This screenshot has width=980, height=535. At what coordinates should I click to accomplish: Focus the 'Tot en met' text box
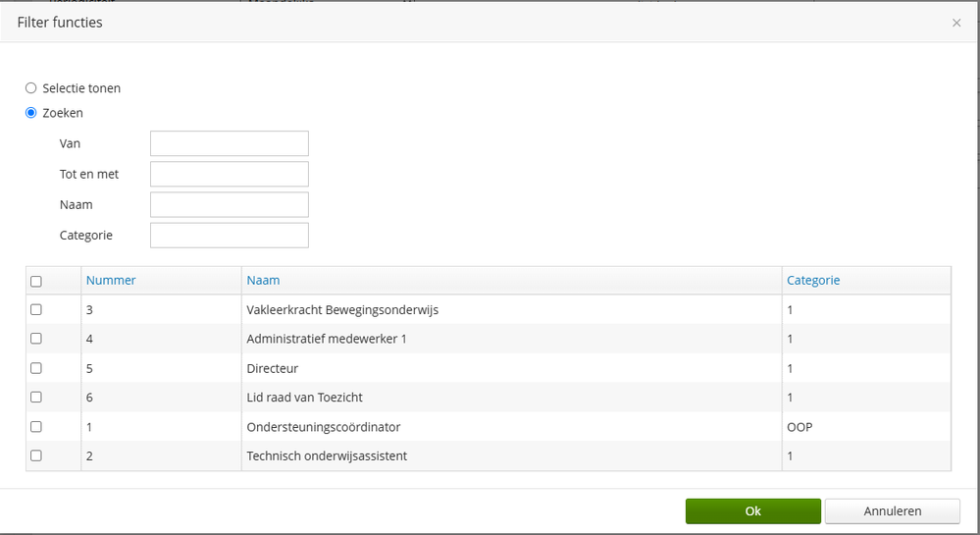229,174
